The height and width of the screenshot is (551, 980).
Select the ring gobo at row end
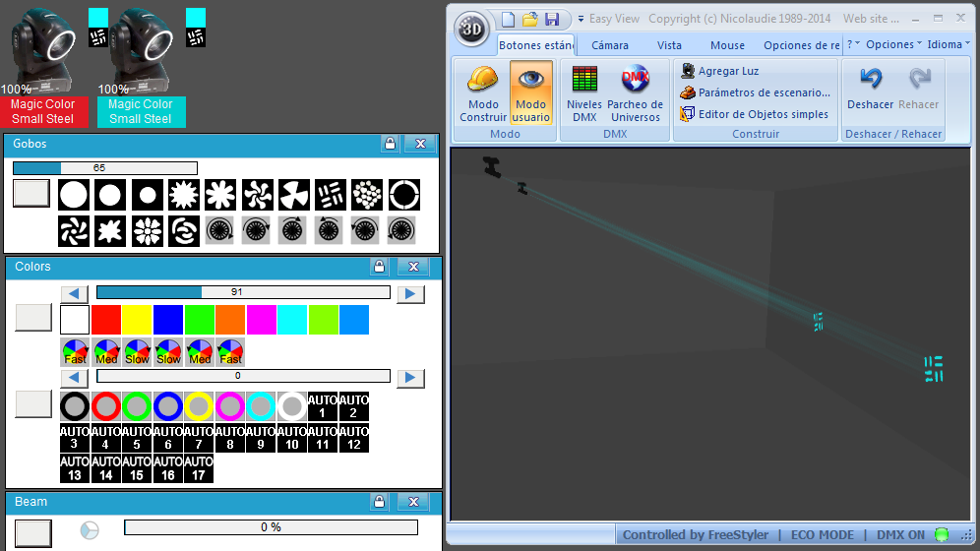[404, 195]
